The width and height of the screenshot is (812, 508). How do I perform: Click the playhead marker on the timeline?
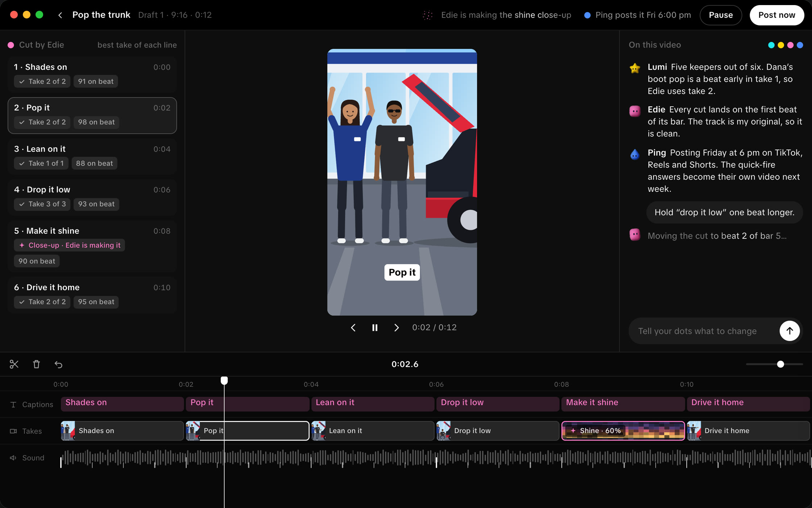224,380
